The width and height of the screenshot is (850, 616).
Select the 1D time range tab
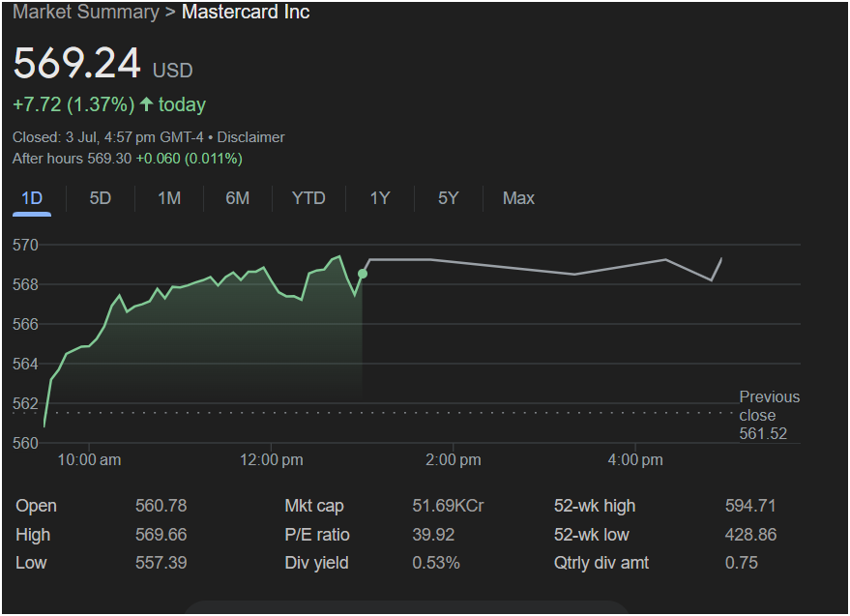(32, 198)
